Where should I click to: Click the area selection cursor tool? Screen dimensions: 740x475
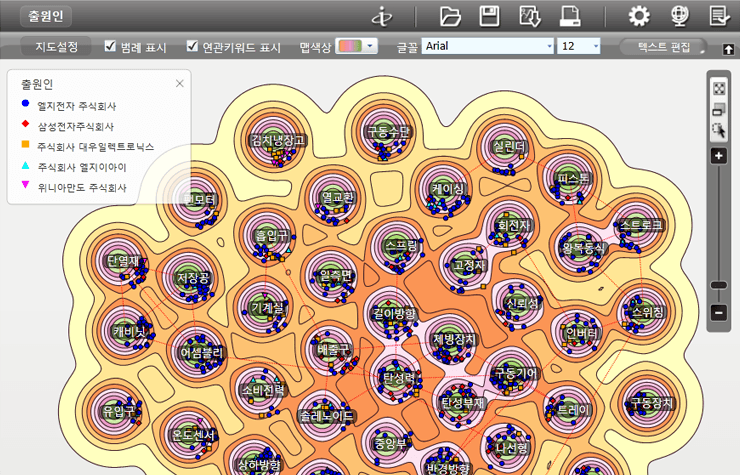(718, 130)
